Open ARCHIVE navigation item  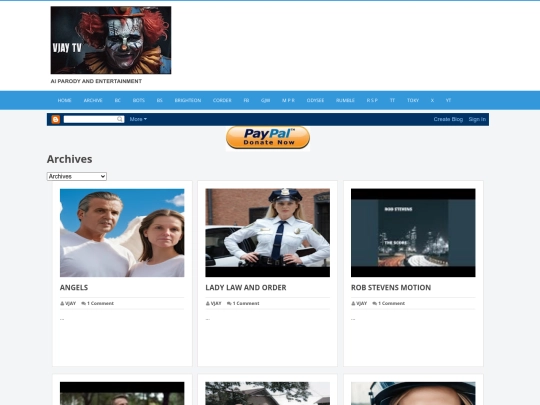pos(93,101)
